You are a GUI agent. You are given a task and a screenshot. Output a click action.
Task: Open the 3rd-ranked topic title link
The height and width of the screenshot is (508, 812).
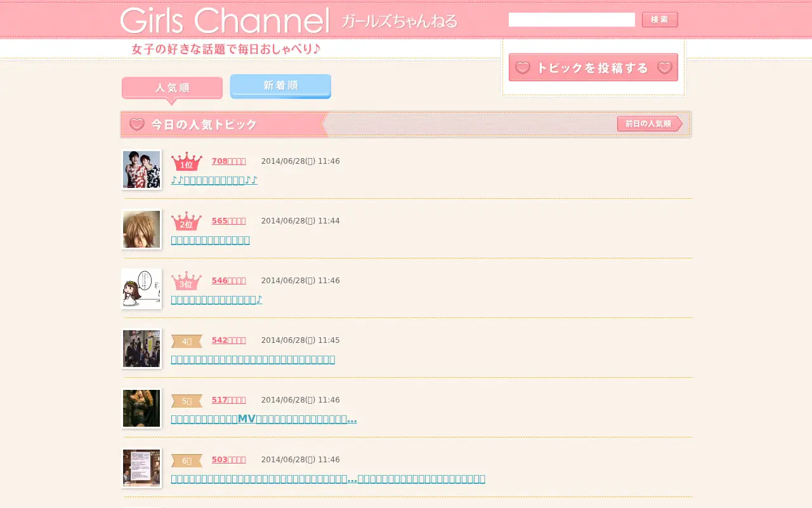216,300
